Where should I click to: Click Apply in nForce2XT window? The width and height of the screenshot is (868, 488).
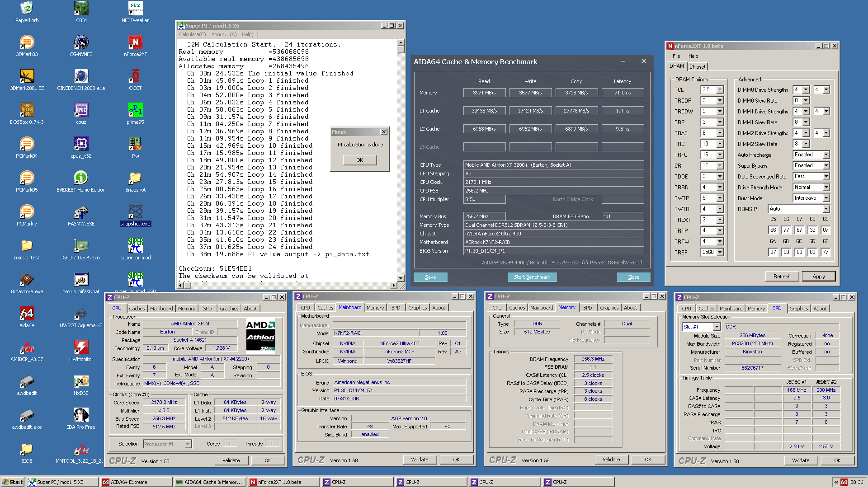tap(819, 277)
